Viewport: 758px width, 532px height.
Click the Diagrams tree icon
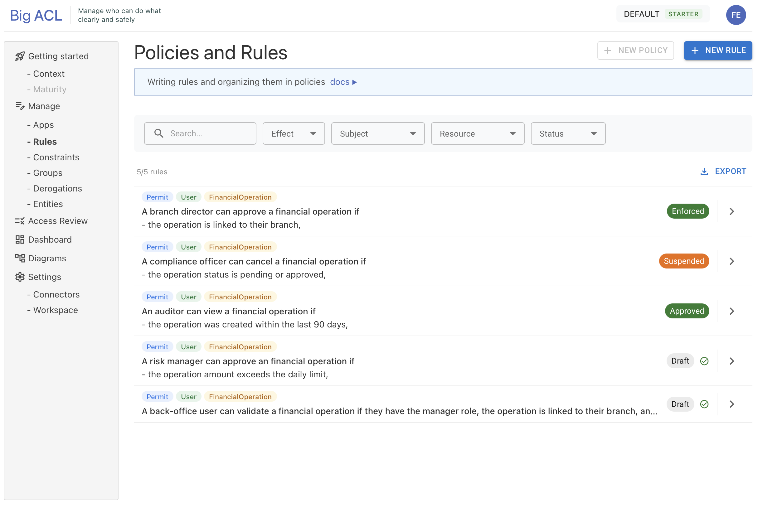pyautogui.click(x=20, y=258)
